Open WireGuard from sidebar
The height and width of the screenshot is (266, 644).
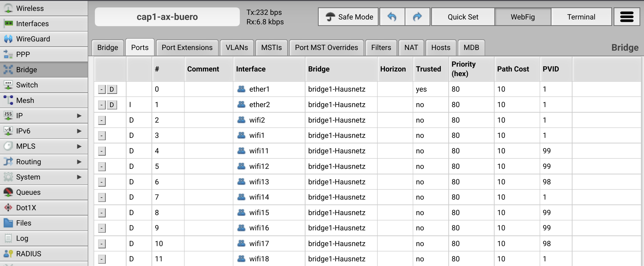33,39
